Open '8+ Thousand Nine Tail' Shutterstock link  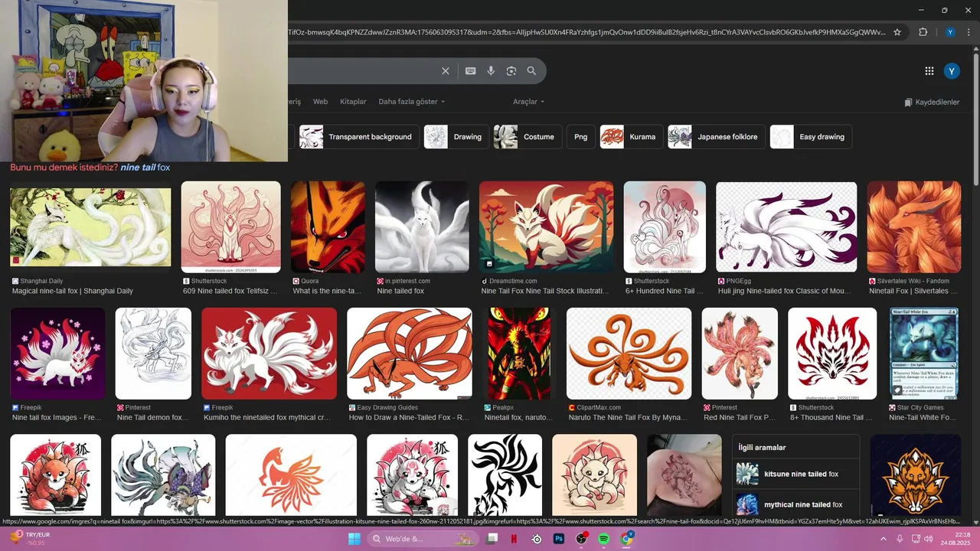830,418
